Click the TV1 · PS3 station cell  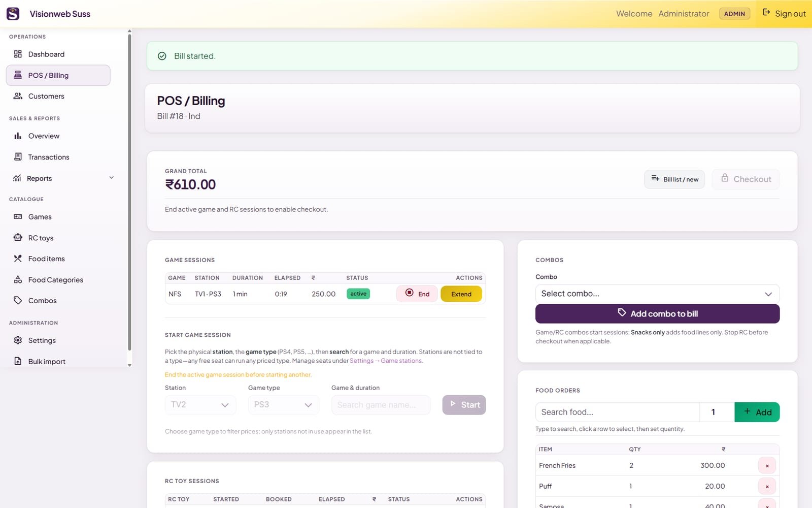click(x=208, y=294)
